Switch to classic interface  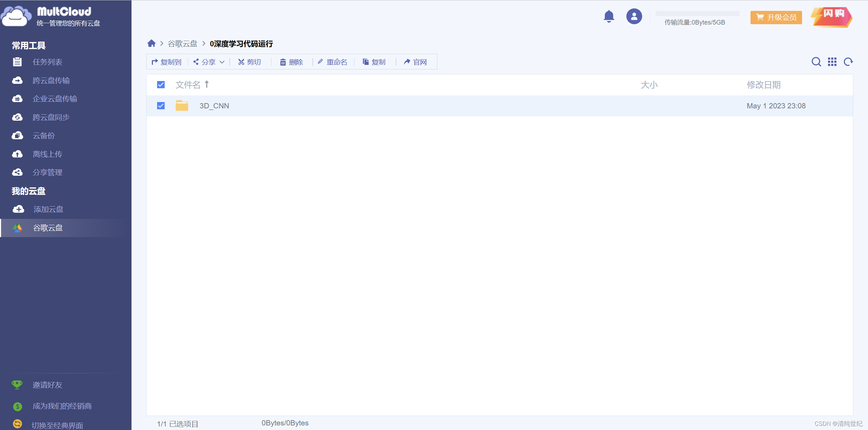tap(57, 425)
